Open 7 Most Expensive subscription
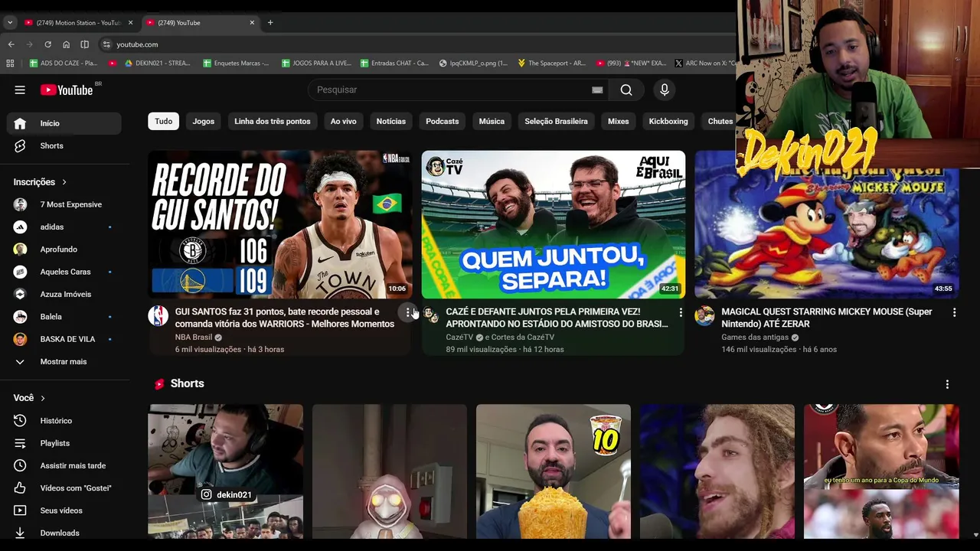Viewport: 980px width, 551px height. 64,204
